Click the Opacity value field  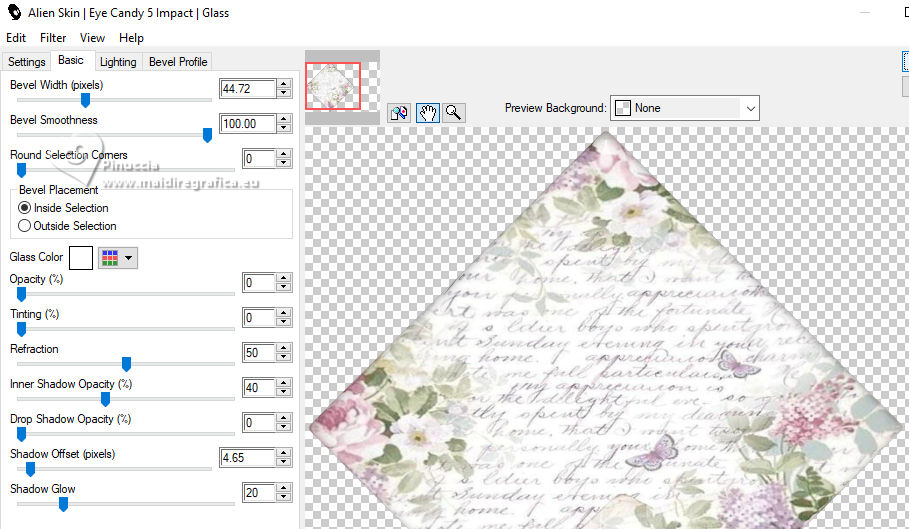(259, 283)
